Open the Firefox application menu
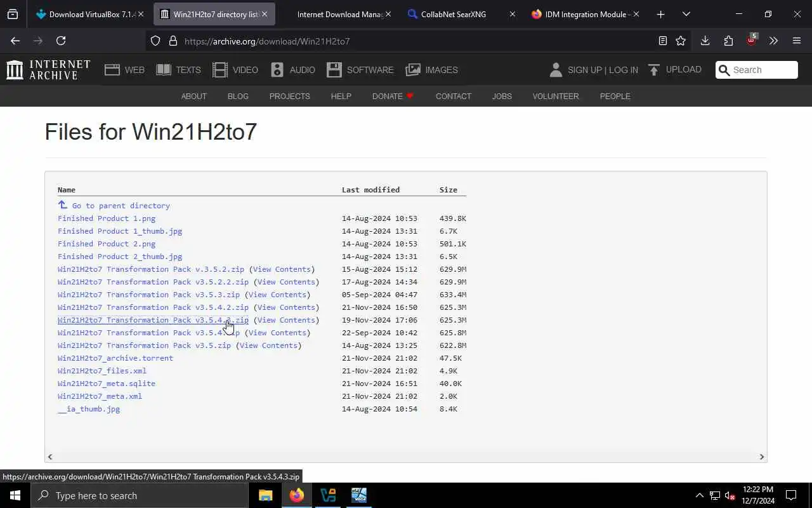This screenshot has width=812, height=508. coord(797,41)
